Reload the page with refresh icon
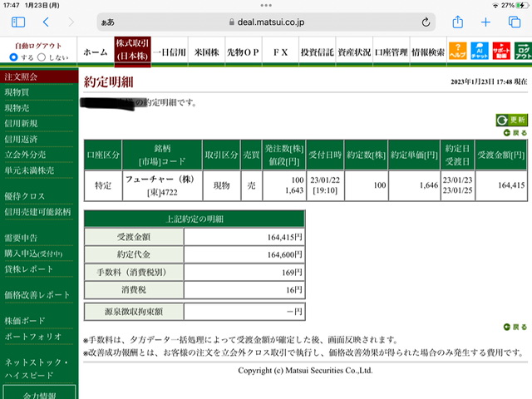The width and height of the screenshot is (532, 399). coord(426,22)
